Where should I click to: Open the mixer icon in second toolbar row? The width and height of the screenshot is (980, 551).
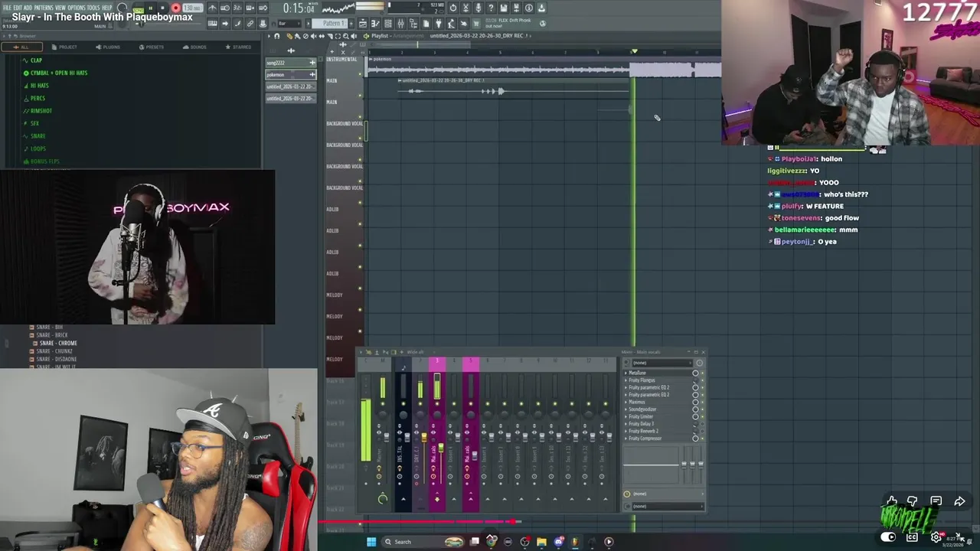click(400, 24)
